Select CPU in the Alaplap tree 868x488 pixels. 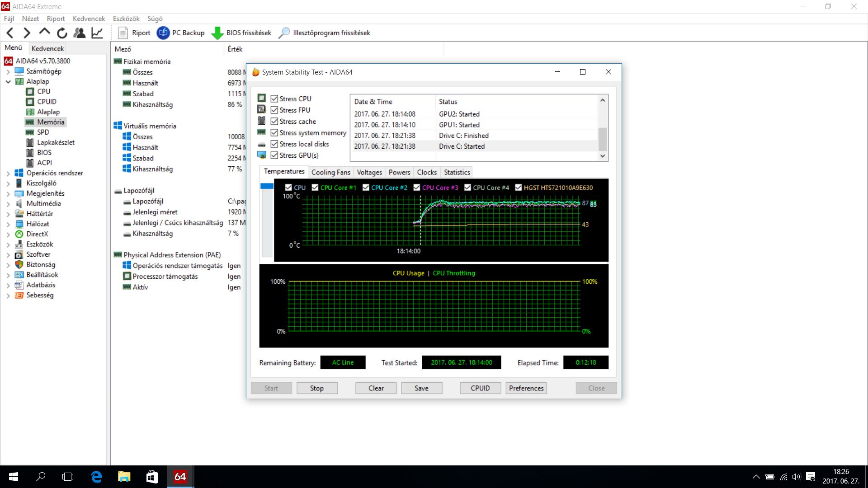pos(43,91)
